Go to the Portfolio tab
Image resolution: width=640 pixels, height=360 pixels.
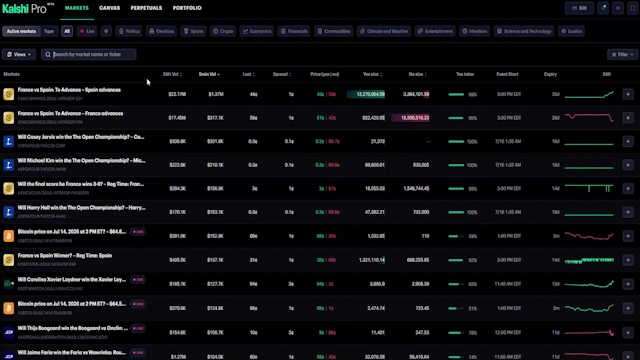[187, 8]
